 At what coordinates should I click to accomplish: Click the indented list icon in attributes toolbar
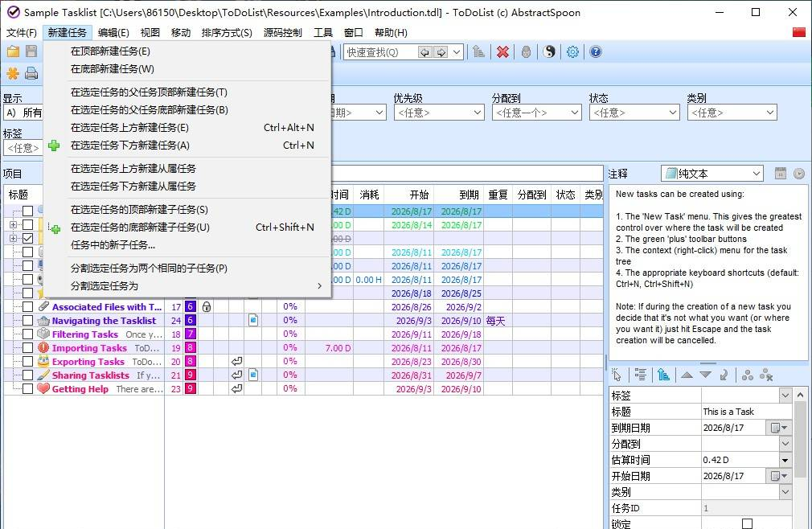pyautogui.click(x=641, y=375)
